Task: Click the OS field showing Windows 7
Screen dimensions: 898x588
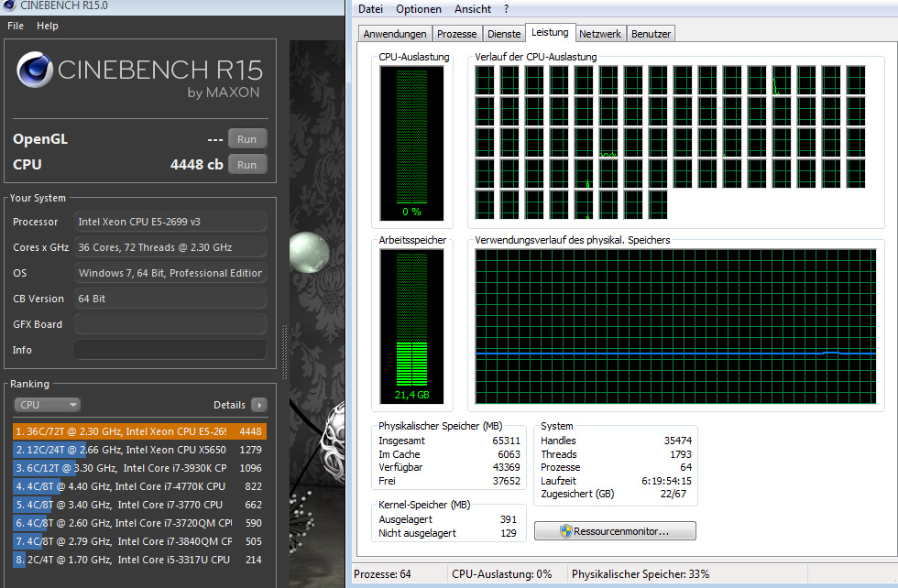Action: tap(170, 273)
